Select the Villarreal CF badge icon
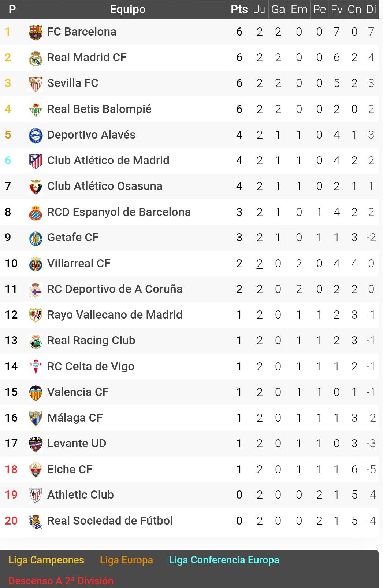The width and height of the screenshot is (383, 588). pos(36,264)
